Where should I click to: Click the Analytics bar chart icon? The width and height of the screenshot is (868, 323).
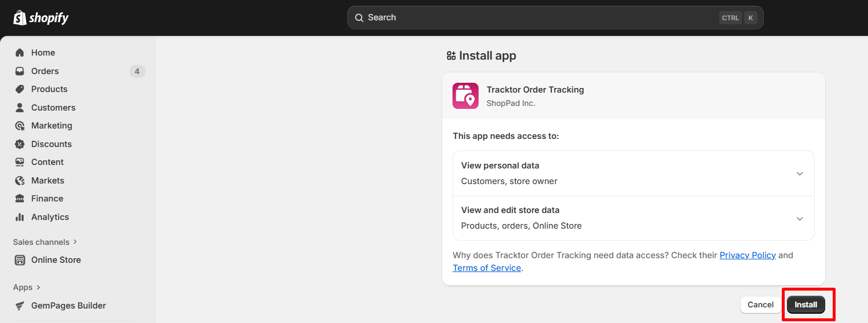pos(20,217)
